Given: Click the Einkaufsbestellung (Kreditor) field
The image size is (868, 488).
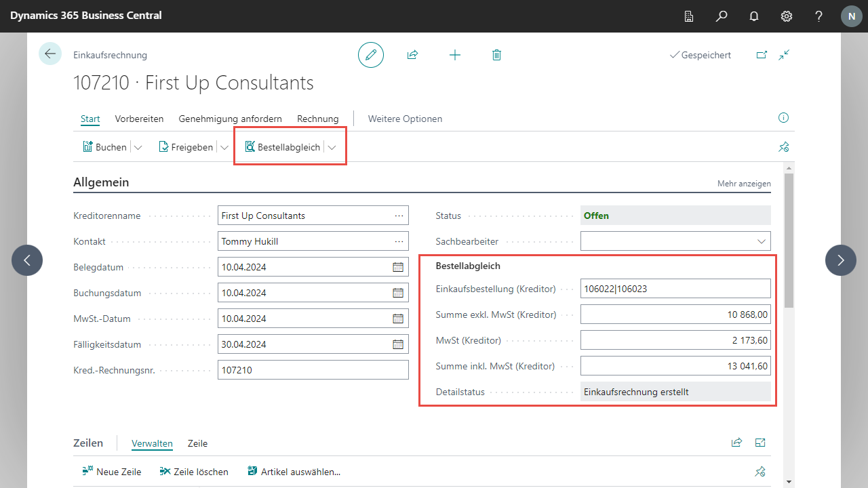Looking at the screenshot, I should pos(675,289).
